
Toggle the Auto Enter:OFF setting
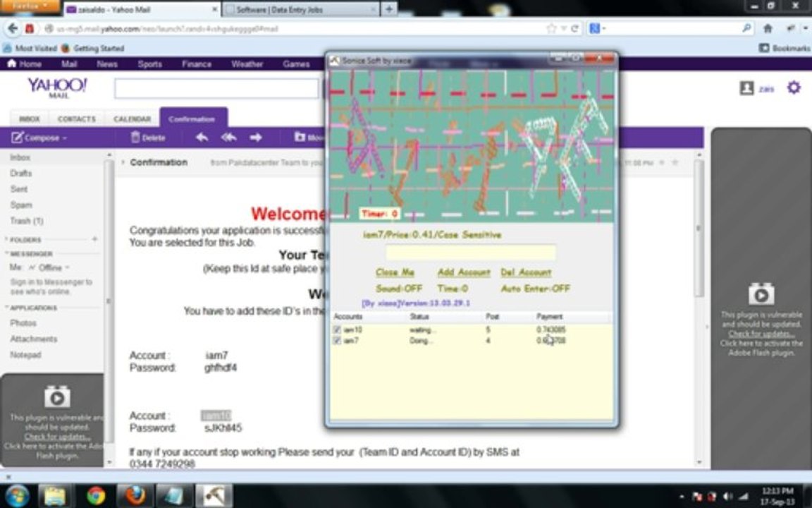coord(535,289)
